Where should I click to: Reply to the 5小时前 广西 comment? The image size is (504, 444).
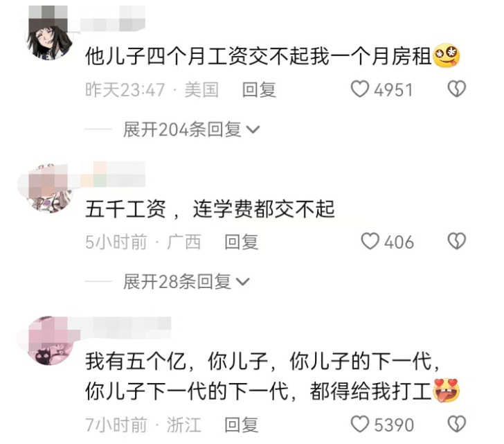coord(241,242)
